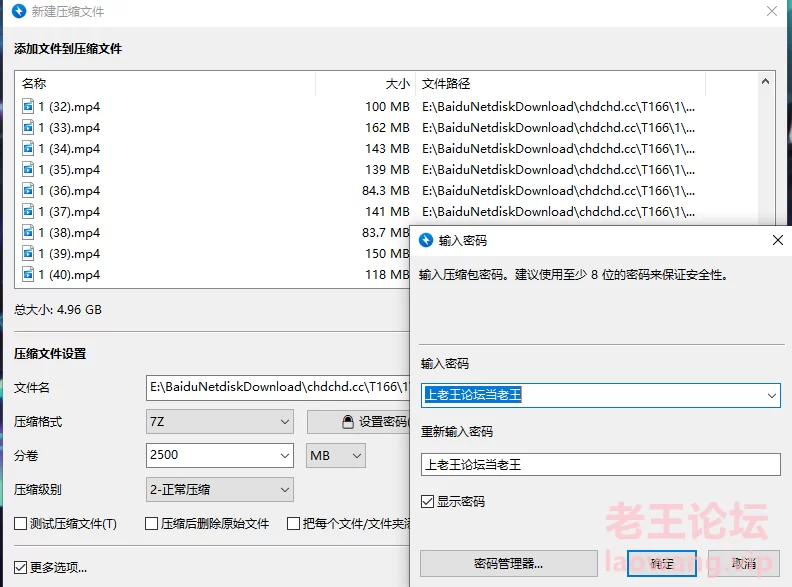Click the 总大小: 4.96 GB label

[58, 310]
